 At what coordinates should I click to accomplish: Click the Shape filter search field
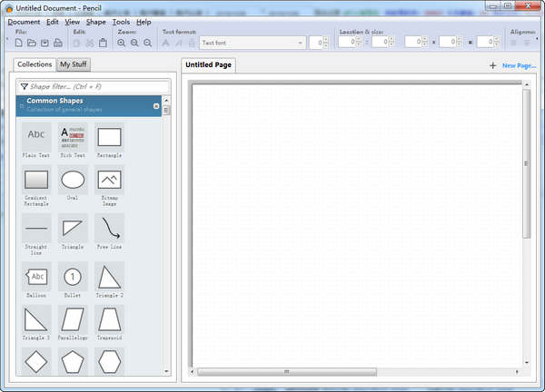[x=93, y=86]
